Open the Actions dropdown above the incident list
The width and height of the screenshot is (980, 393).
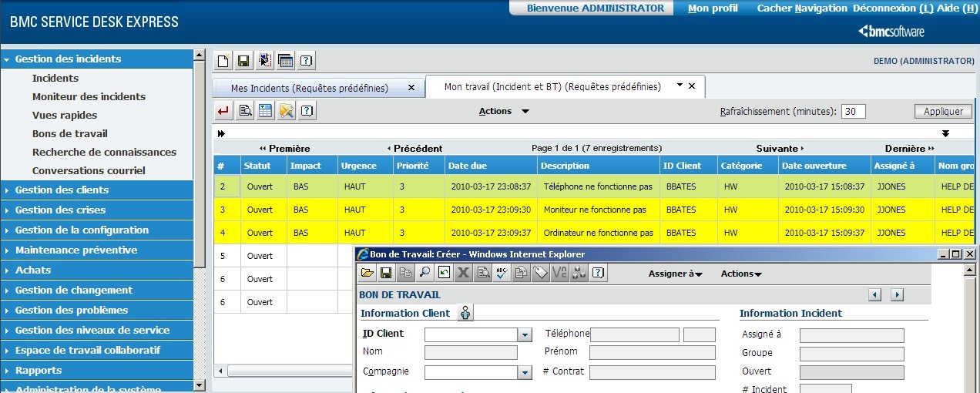(x=504, y=111)
